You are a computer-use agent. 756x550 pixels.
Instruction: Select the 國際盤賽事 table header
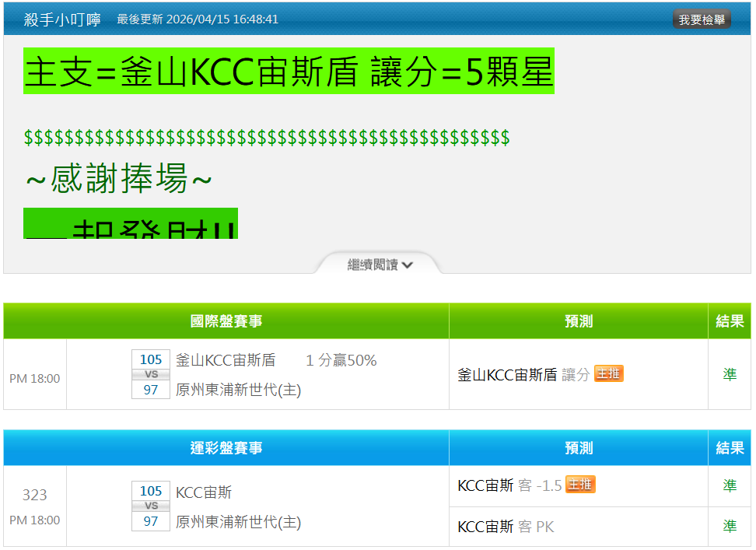(226, 321)
